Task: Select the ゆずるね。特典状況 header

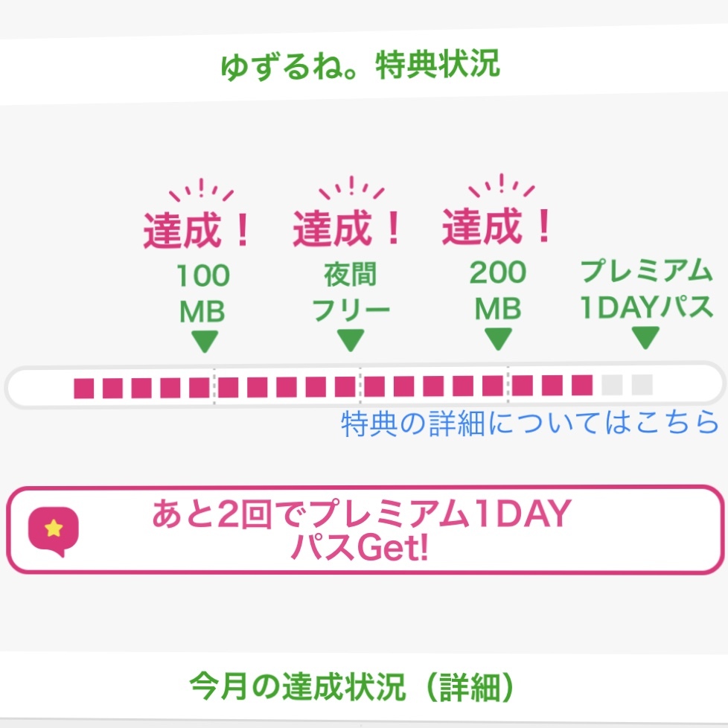Action: click(360, 66)
